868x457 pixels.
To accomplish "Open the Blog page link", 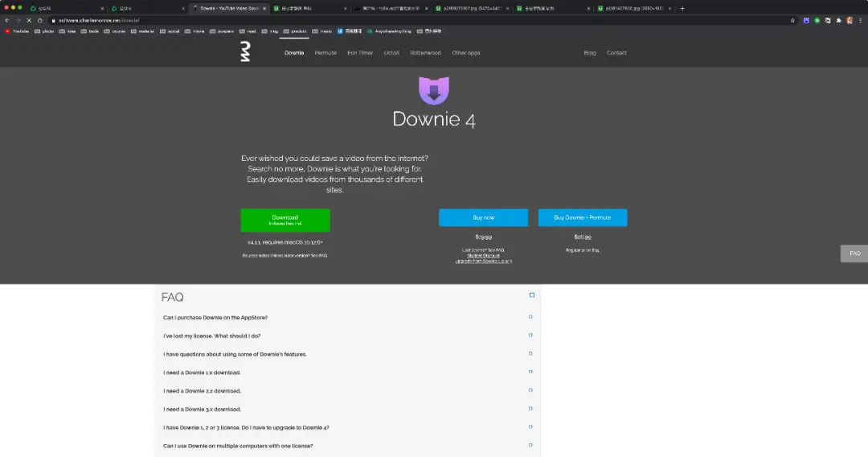I will click(x=590, y=53).
